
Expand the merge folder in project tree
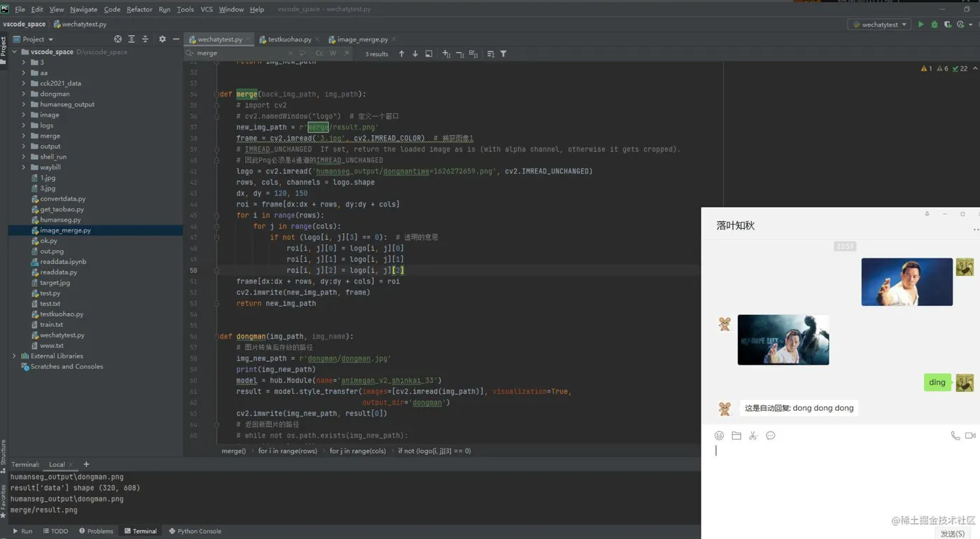point(24,136)
